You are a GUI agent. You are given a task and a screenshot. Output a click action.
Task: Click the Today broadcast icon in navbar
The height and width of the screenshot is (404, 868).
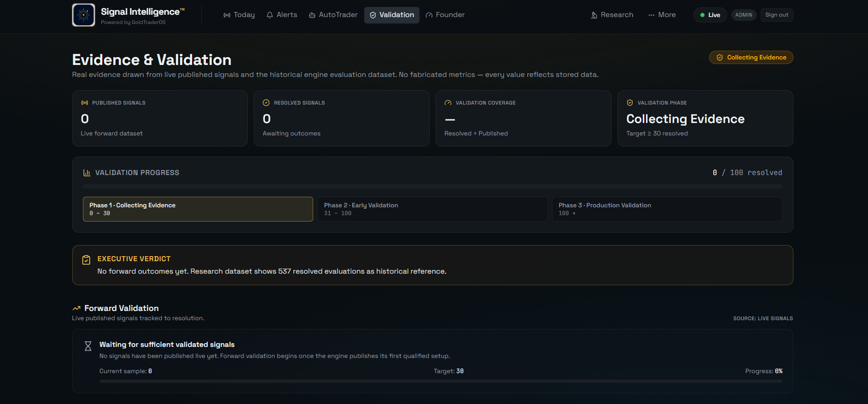tap(227, 15)
